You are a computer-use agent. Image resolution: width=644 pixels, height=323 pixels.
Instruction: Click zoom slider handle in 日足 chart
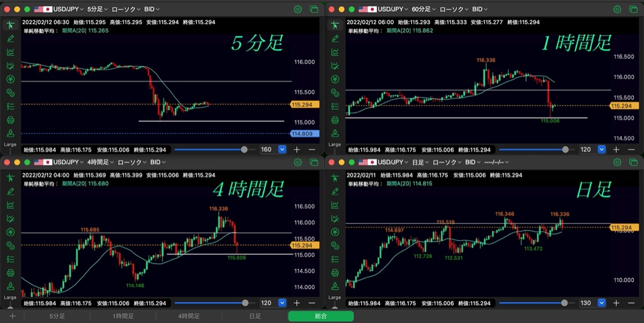564,303
